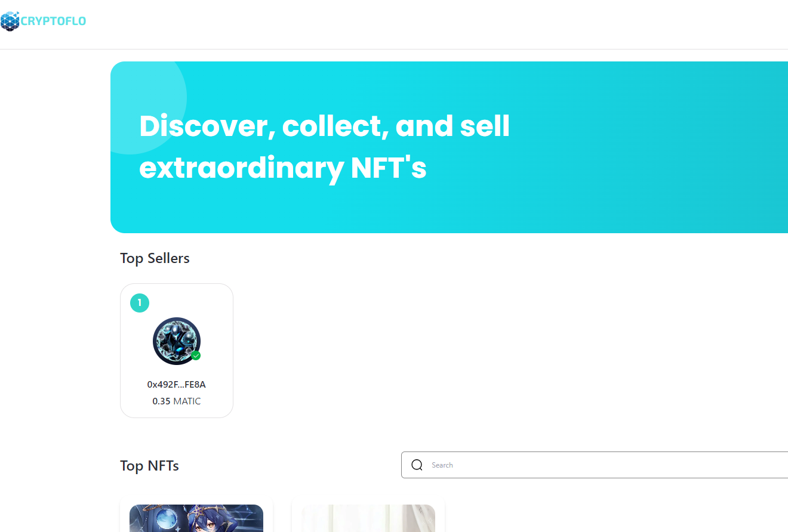This screenshot has height=532, width=788.
Task: Click the Top NFTs heading
Action: (x=149, y=466)
